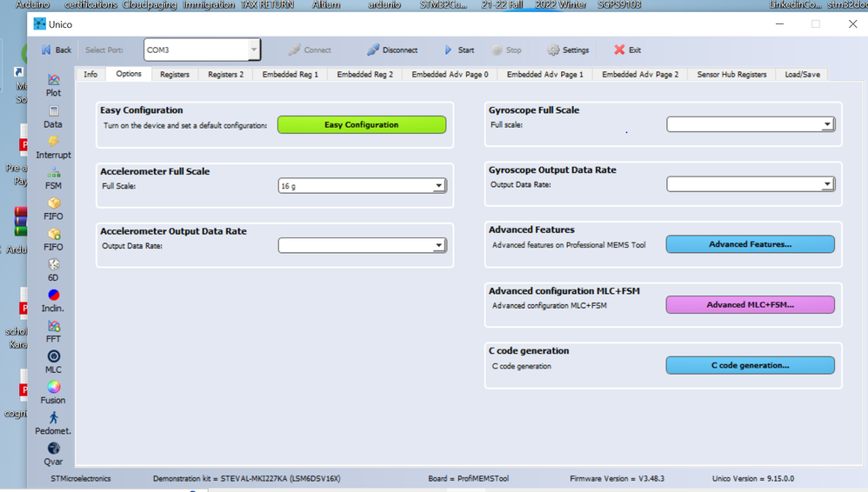Select the Options tab
The height and width of the screenshot is (492, 868).
[x=129, y=74]
